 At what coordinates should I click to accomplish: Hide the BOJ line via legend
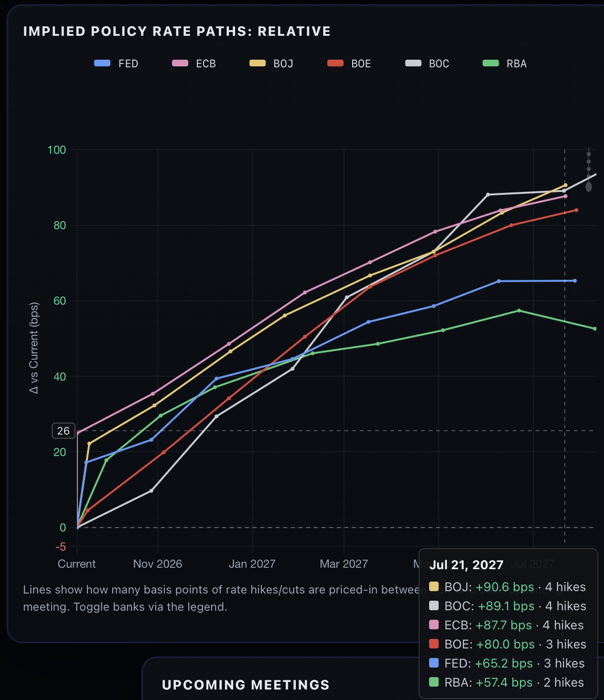pyautogui.click(x=271, y=64)
